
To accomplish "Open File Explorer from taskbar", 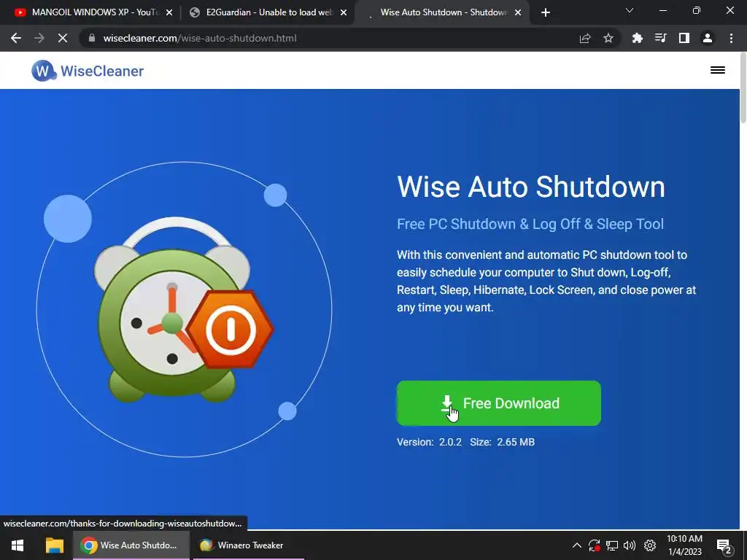I will [54, 545].
